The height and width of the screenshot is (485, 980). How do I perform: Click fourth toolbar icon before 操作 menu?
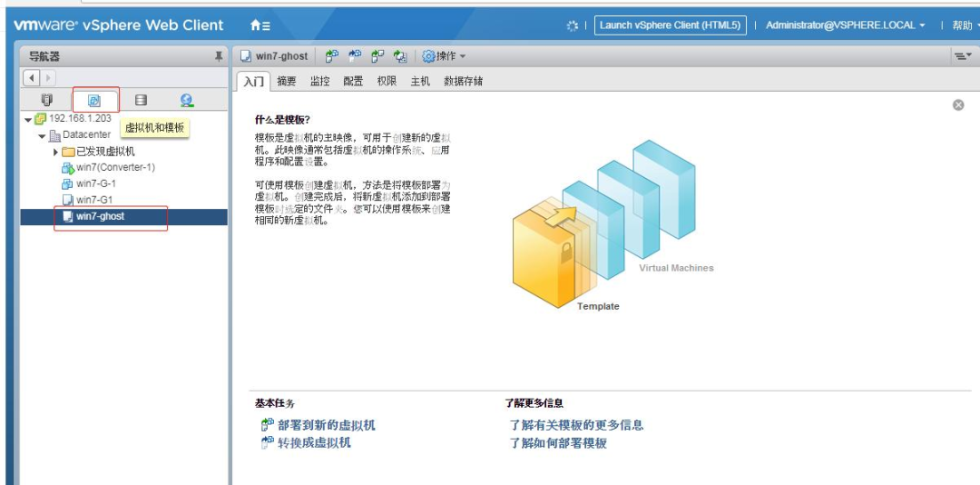click(399, 56)
